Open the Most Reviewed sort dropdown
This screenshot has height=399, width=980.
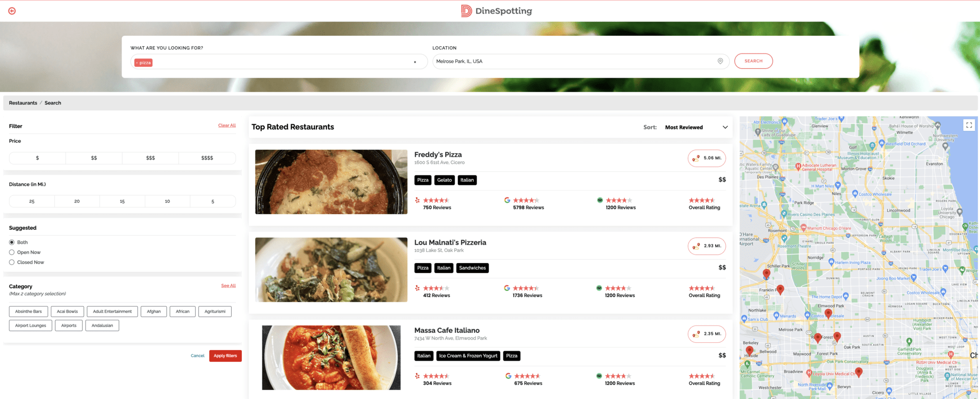coord(696,128)
